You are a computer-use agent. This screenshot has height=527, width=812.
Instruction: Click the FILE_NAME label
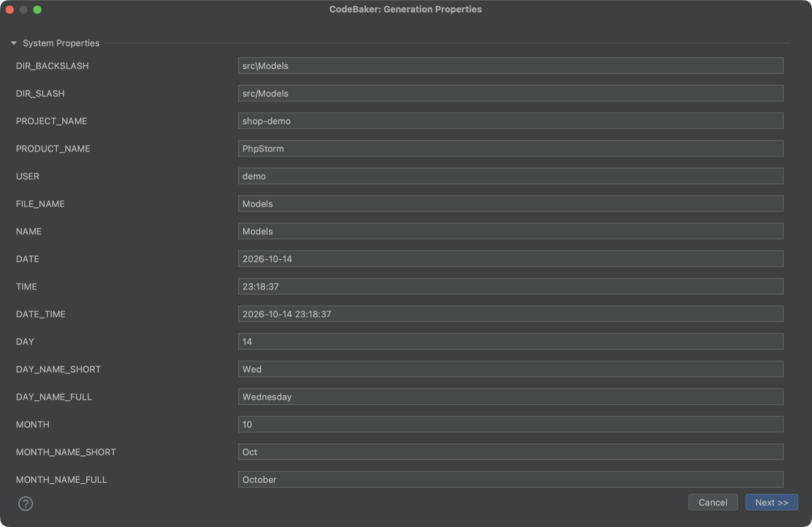click(40, 204)
